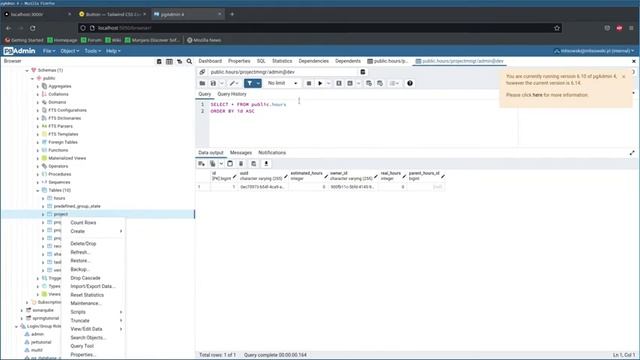Open save file dropdown arrow
This screenshot has height=360, width=640.
(x=222, y=83)
